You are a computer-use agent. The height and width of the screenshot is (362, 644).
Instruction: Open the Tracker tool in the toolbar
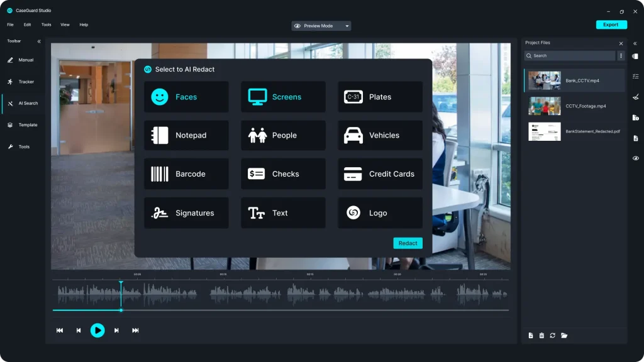[24, 82]
